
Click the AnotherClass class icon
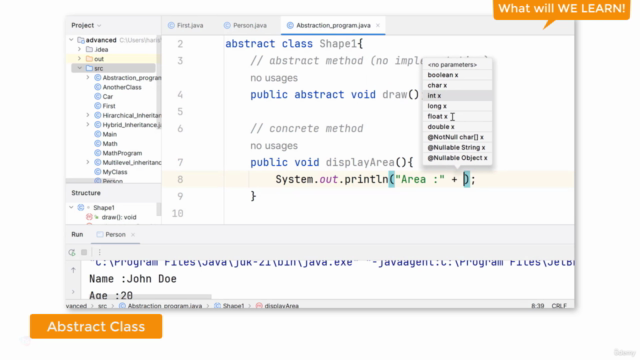[98, 87]
